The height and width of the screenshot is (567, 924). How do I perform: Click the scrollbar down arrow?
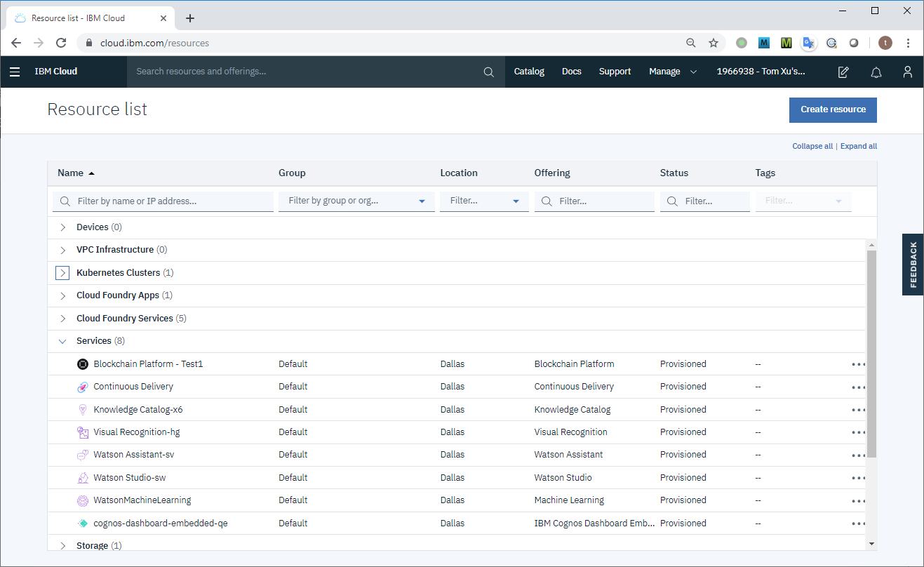pos(871,544)
